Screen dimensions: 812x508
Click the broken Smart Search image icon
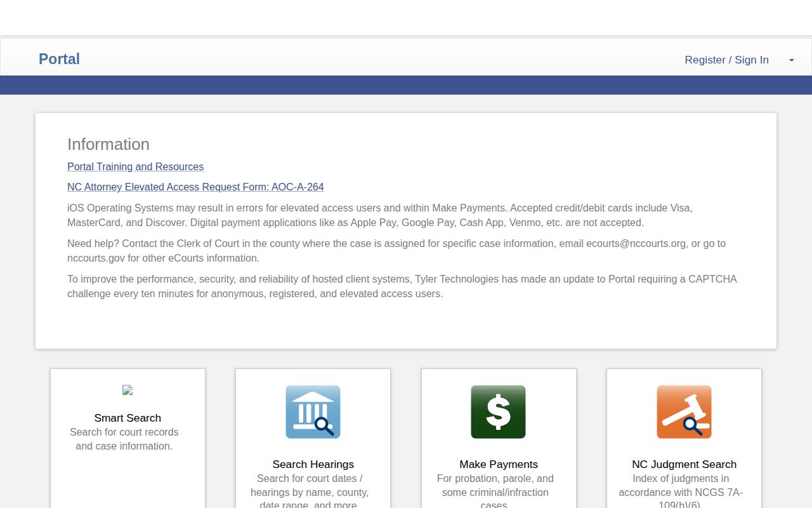(x=128, y=391)
